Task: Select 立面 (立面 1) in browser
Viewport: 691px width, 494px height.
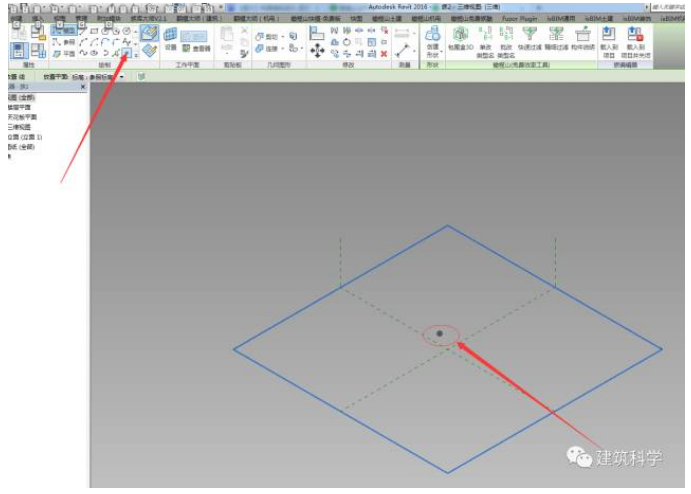Action: pos(25,137)
